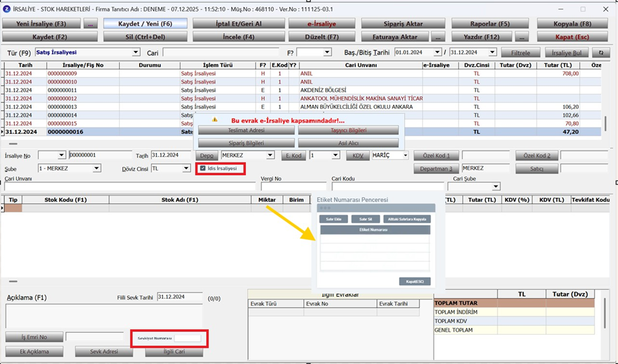Click Sipariş Aktar button

[403, 24]
